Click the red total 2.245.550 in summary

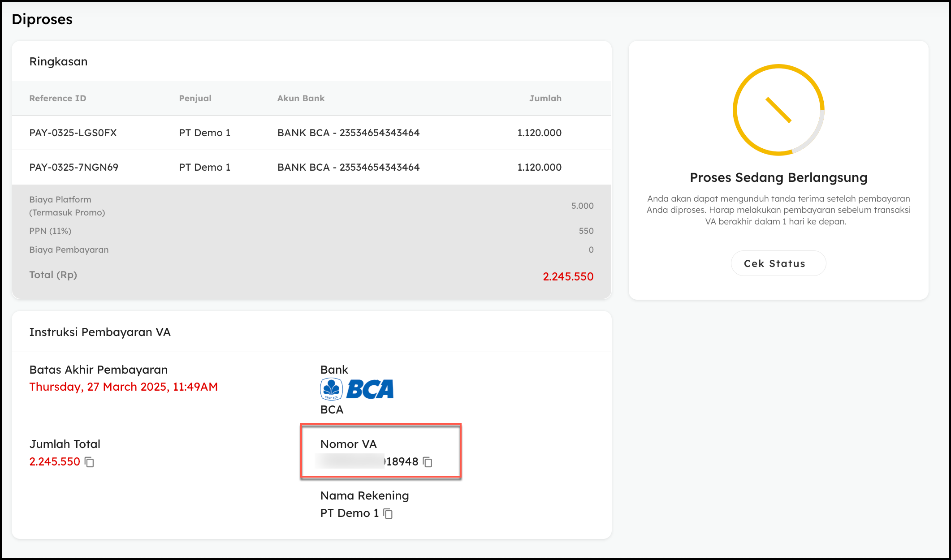568,276
